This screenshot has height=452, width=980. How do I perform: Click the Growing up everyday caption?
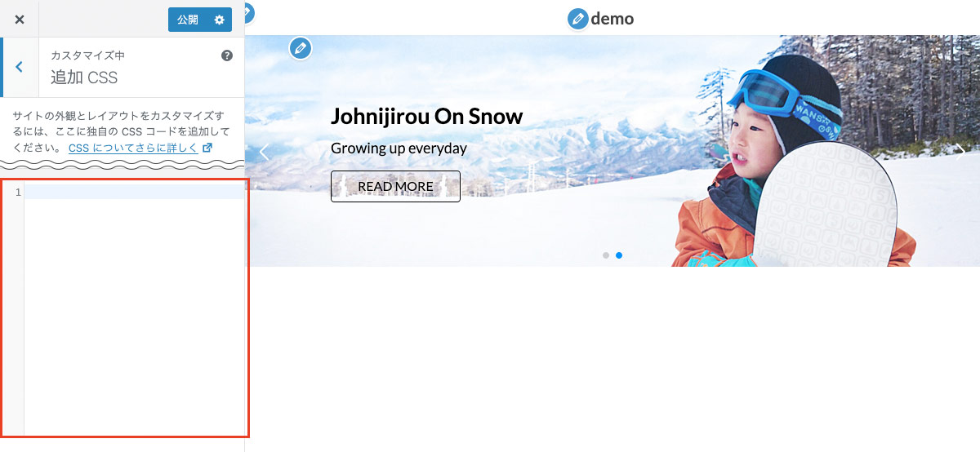[399, 148]
